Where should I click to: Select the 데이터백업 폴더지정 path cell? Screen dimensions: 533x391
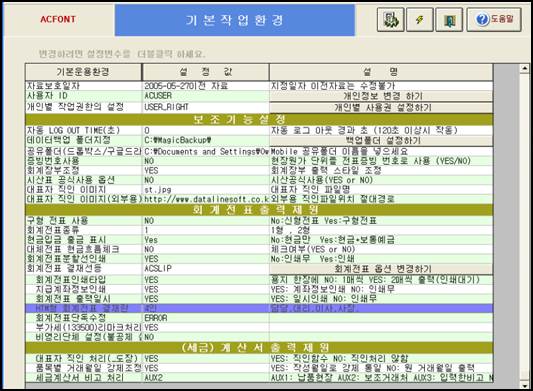click(205, 140)
